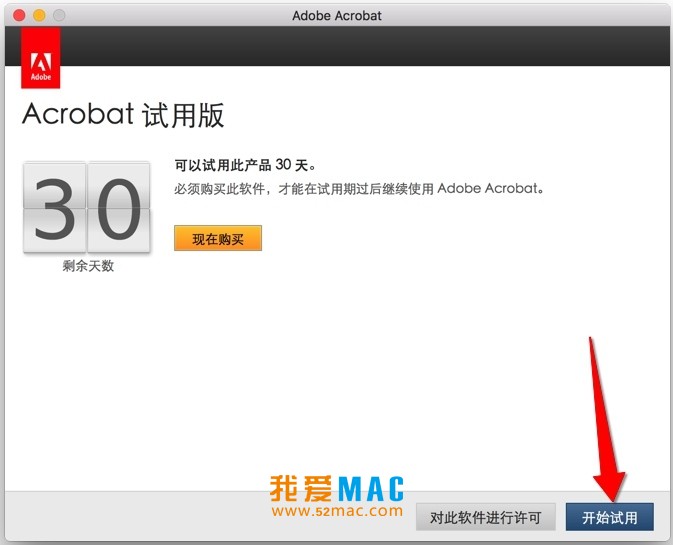Click the text 可以试用此产品 30 天。
The width and height of the screenshot is (673, 545).
click(x=245, y=165)
